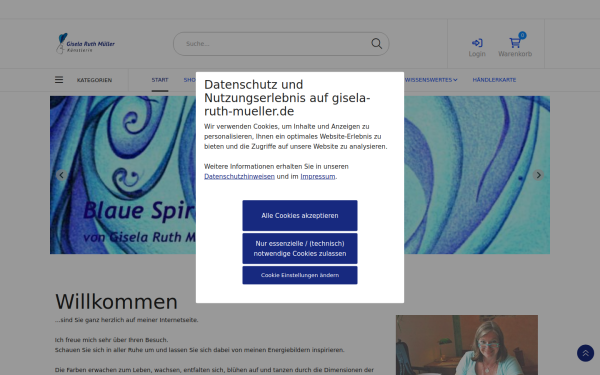Click the Login text label

pyautogui.click(x=477, y=54)
